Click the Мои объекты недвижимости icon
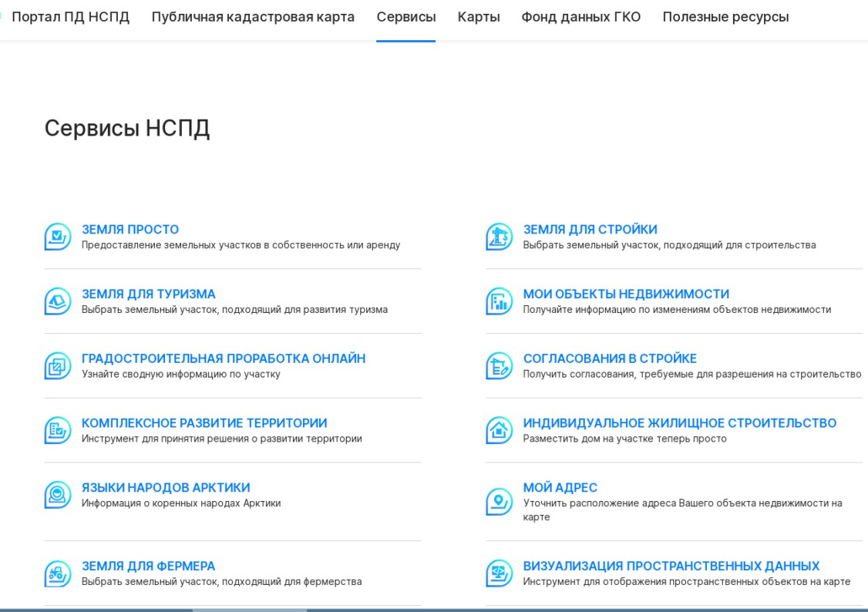The height and width of the screenshot is (612, 868). click(499, 301)
